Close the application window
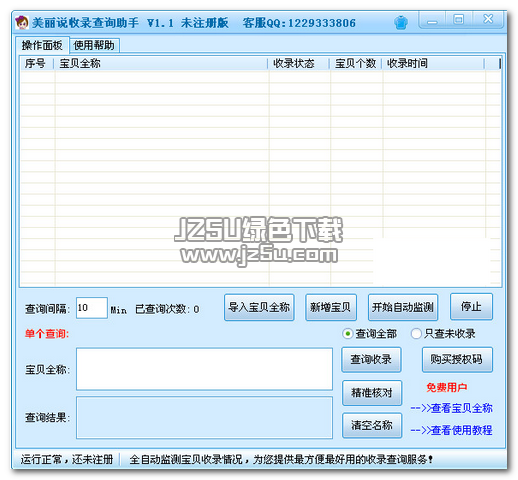Viewport: 518px width, 480px height. tap(488, 19)
